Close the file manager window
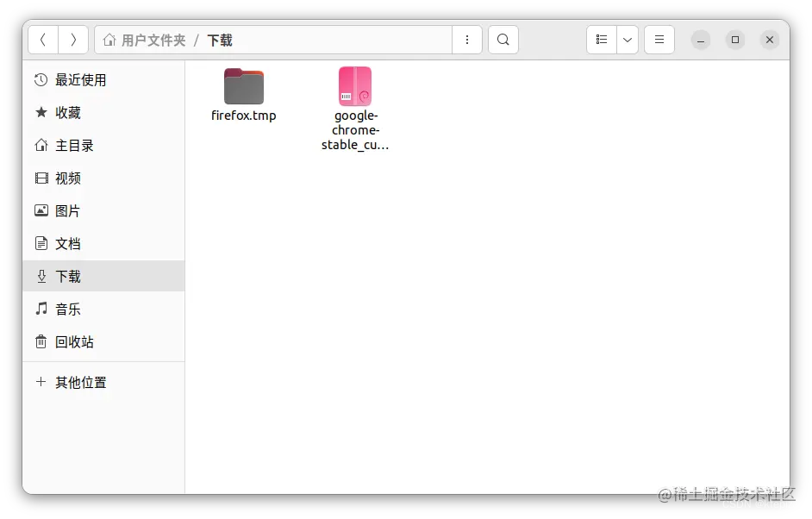Screen dimensions: 812x519 770,40
